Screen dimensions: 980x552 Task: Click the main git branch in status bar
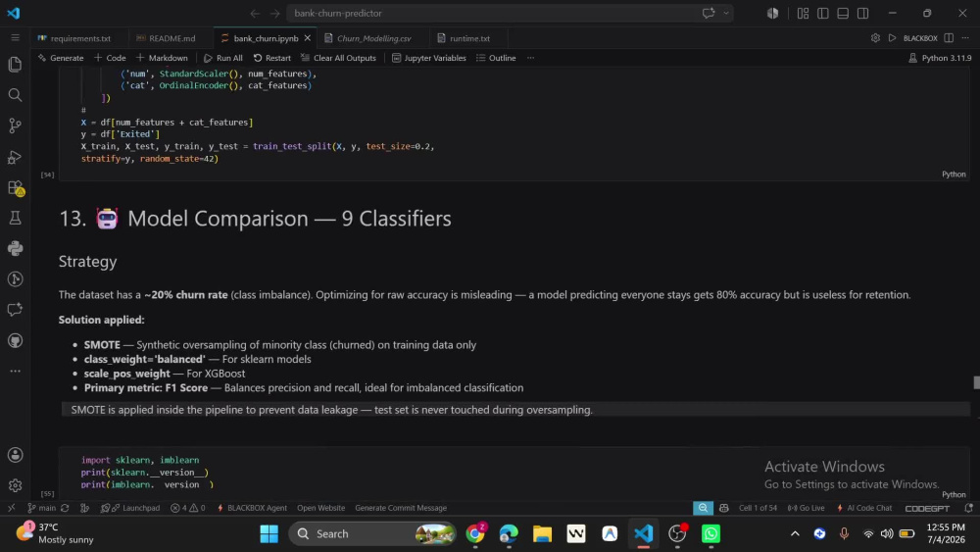point(41,508)
